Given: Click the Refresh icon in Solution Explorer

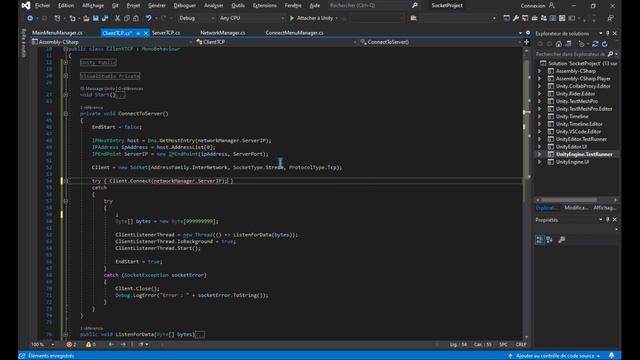Looking at the screenshot, I should coord(604,44).
